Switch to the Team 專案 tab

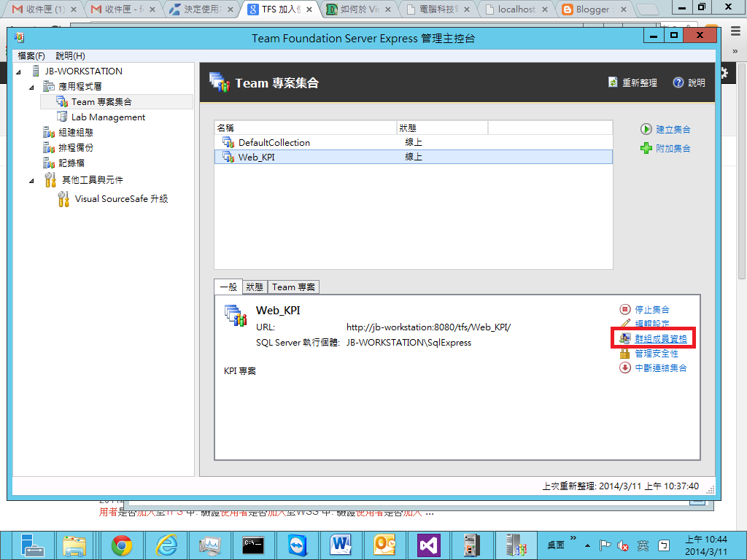[x=293, y=287]
